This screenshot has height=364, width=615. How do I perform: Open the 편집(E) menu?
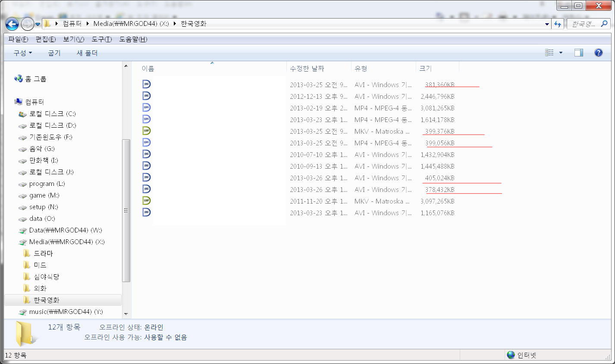click(x=46, y=39)
